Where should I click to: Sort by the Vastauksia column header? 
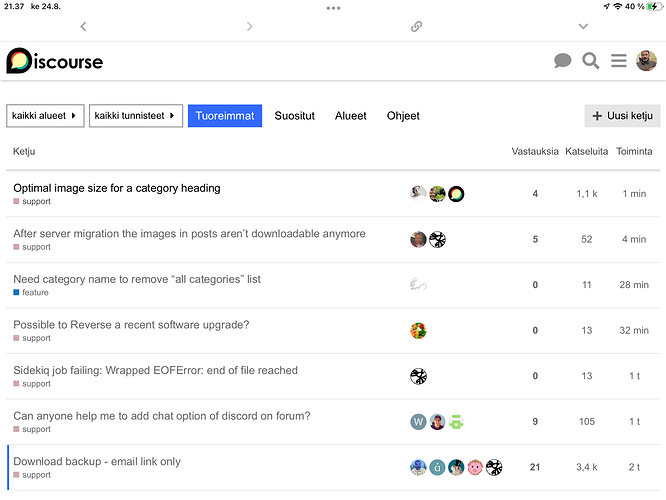pyautogui.click(x=535, y=151)
